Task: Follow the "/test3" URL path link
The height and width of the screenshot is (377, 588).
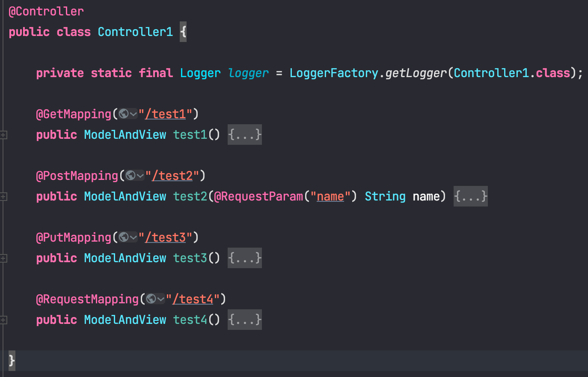Action: pos(166,237)
